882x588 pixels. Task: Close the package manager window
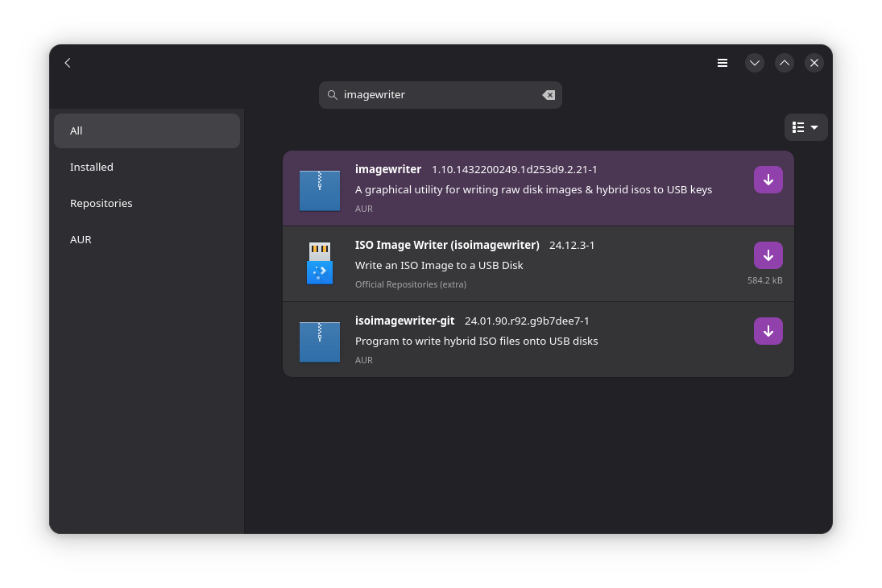point(814,63)
